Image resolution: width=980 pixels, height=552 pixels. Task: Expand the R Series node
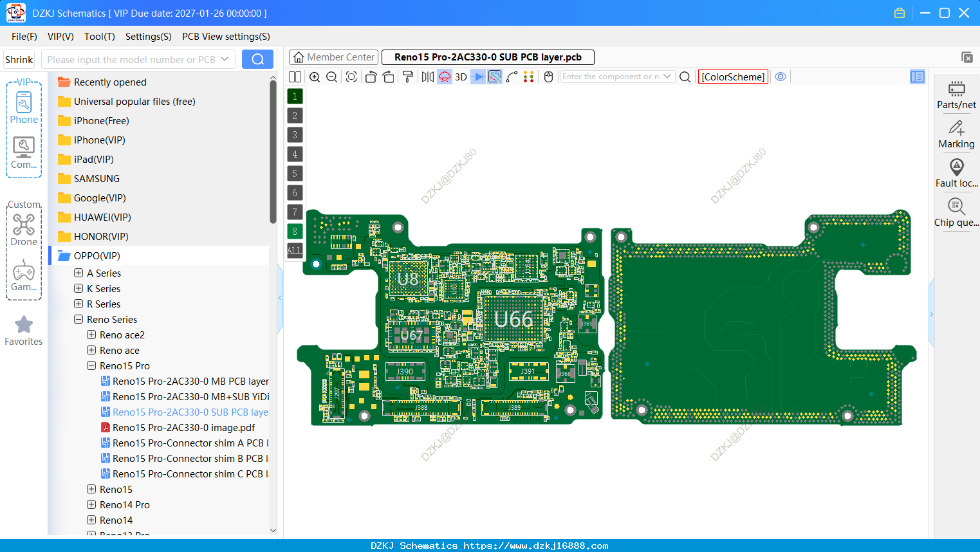click(79, 304)
